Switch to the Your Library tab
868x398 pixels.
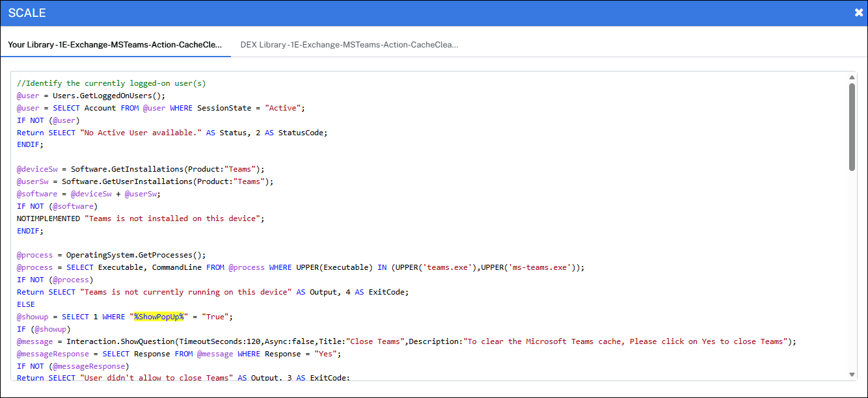[115, 45]
